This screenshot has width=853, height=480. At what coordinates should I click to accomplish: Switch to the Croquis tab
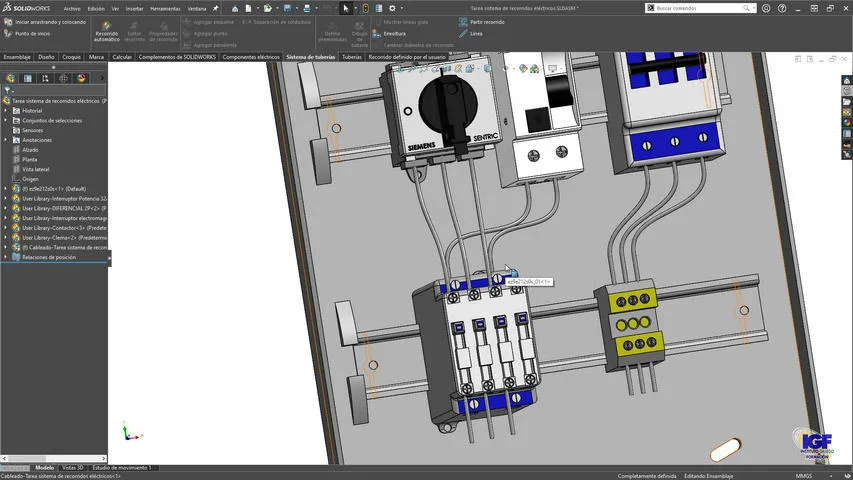click(71, 57)
